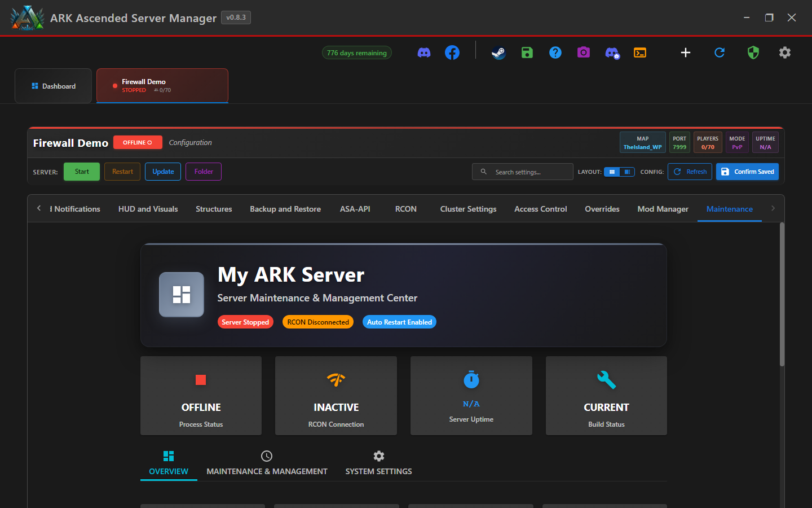Screen dimensions: 812x508
Task: Click the RCON Disconnected status chip
Action: pyautogui.click(x=318, y=322)
